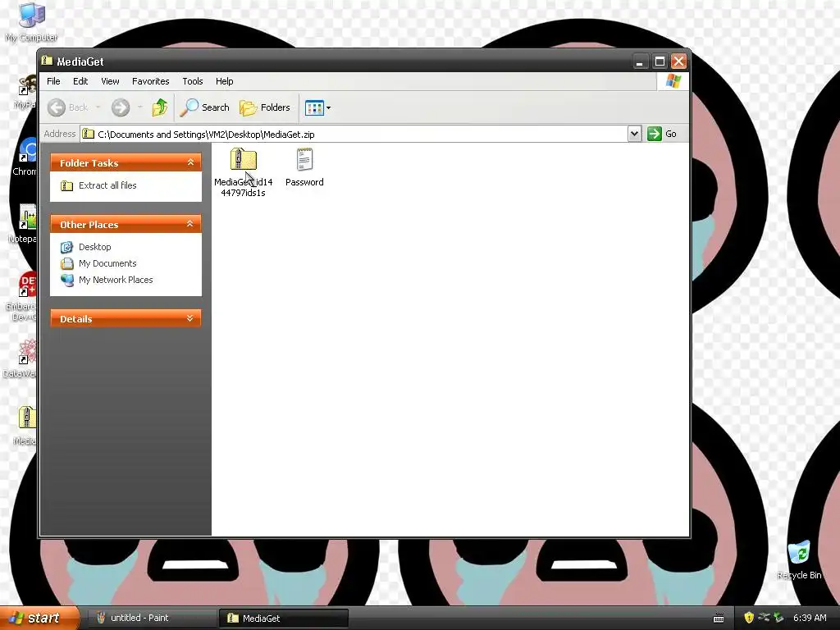Maximize the MediaGet window
Image resolution: width=840 pixels, height=630 pixels.
coord(660,62)
